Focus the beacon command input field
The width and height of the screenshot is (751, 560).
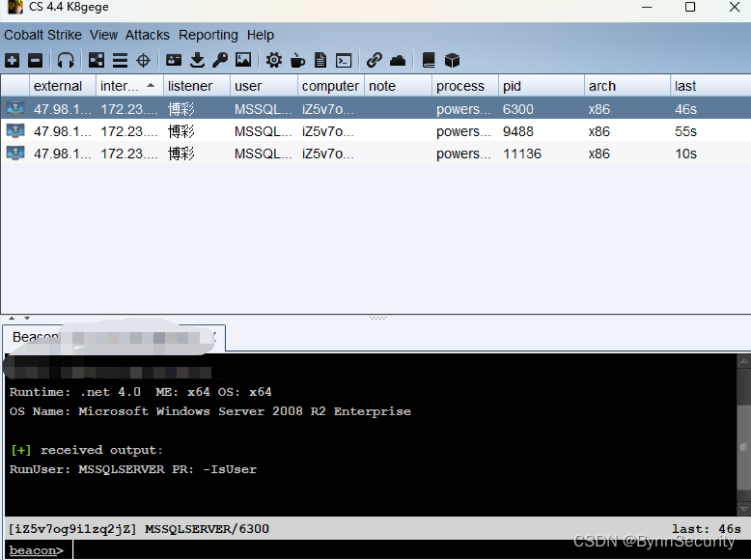click(409, 550)
